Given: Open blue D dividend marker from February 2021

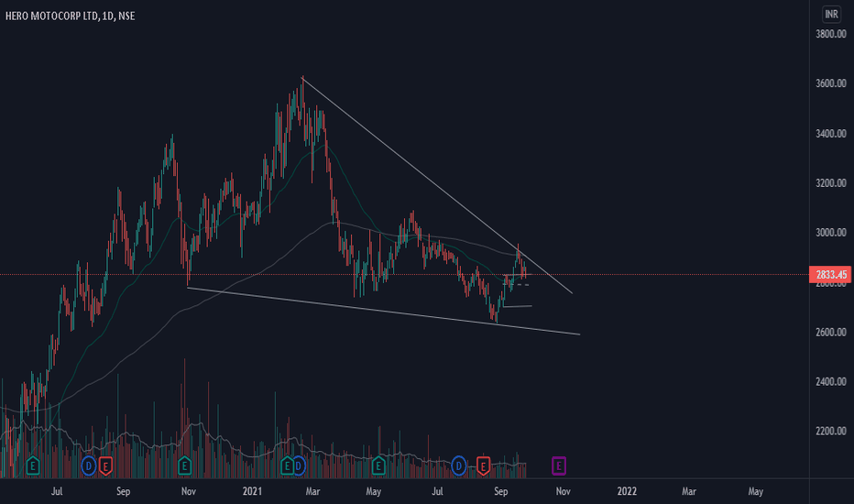Looking at the screenshot, I should point(299,466).
